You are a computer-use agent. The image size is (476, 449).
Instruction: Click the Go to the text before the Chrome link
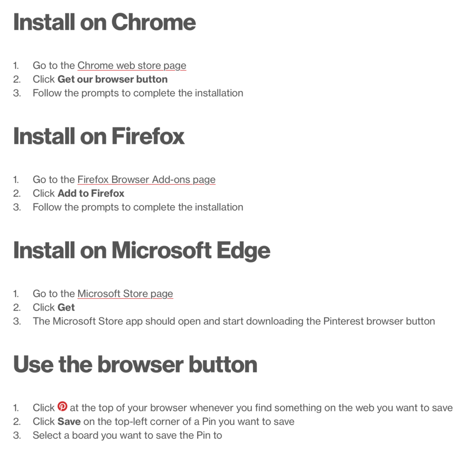pyautogui.click(x=53, y=66)
